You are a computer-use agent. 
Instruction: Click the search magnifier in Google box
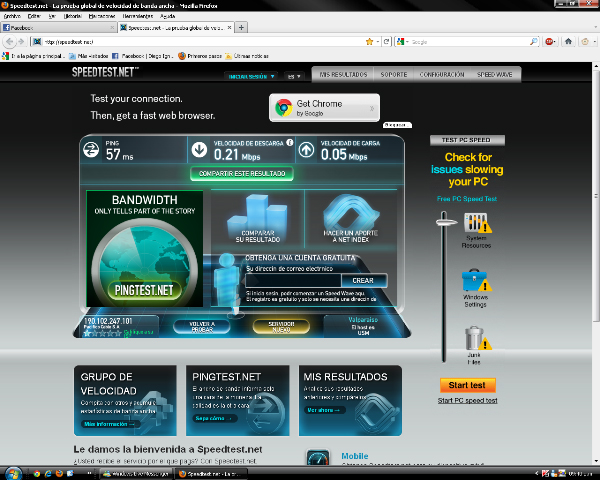[533, 42]
